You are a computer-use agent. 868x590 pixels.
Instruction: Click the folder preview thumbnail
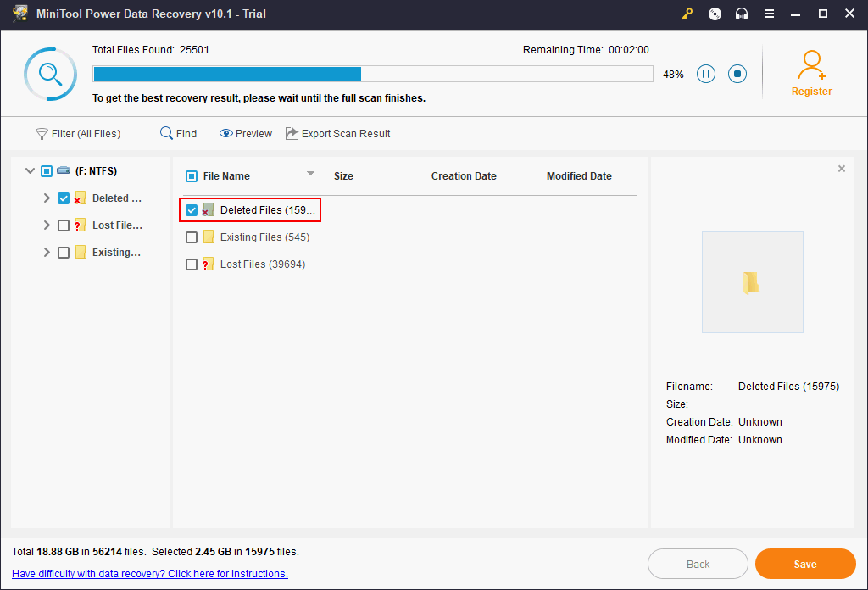click(x=753, y=282)
